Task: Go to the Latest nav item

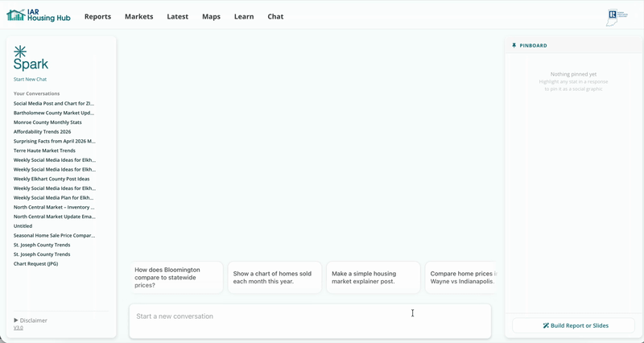Action: click(x=177, y=16)
